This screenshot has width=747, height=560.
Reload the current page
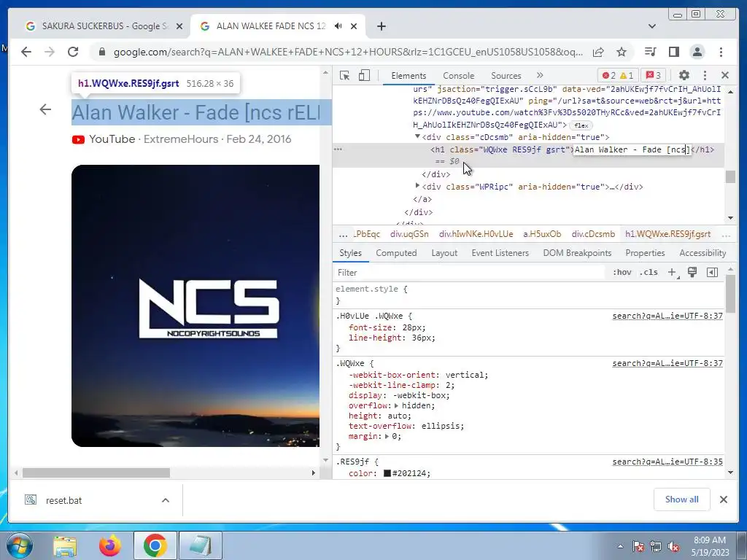coord(73,52)
